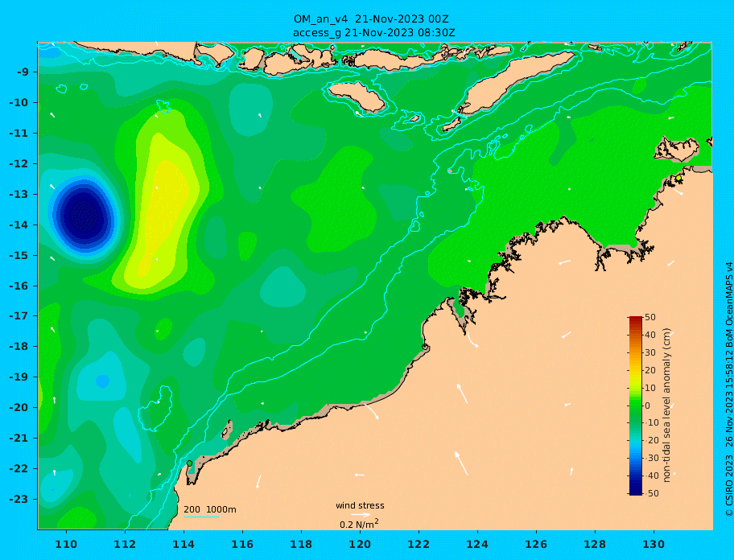
Task: Click the cyan depth contour legend line
Action: 201,517
